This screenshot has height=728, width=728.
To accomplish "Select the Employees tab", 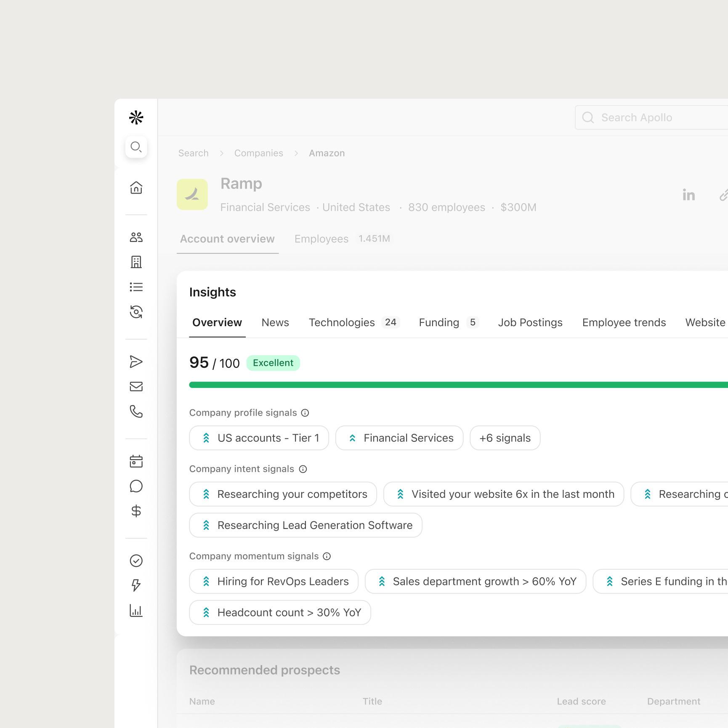I will pyautogui.click(x=321, y=239).
